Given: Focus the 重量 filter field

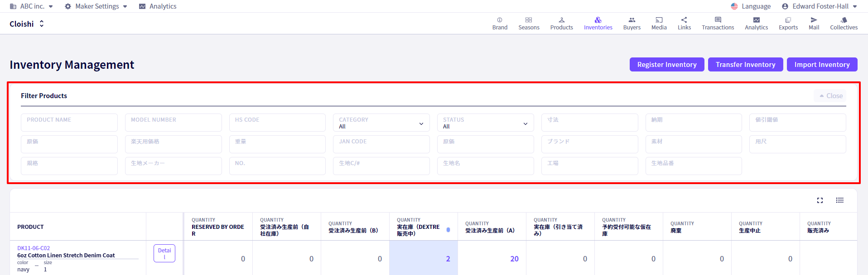Looking at the screenshot, I should [277, 144].
